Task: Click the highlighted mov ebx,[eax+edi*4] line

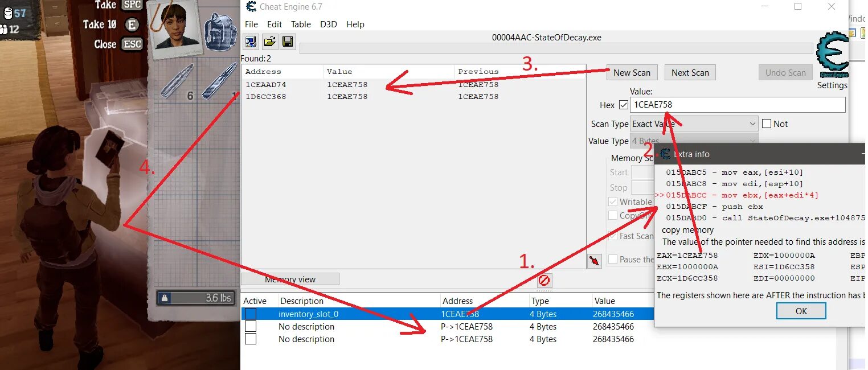Action: (742, 195)
